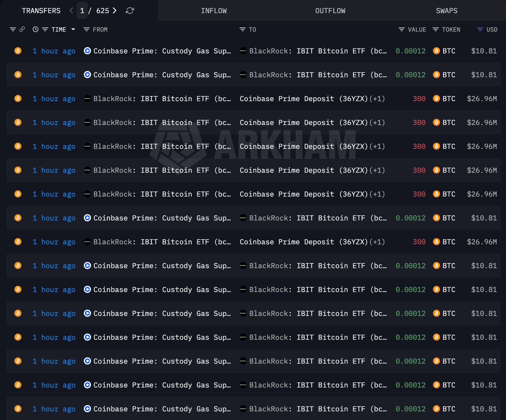506x420 pixels.
Task: Open the VALUE column filter icon
Action: point(402,30)
